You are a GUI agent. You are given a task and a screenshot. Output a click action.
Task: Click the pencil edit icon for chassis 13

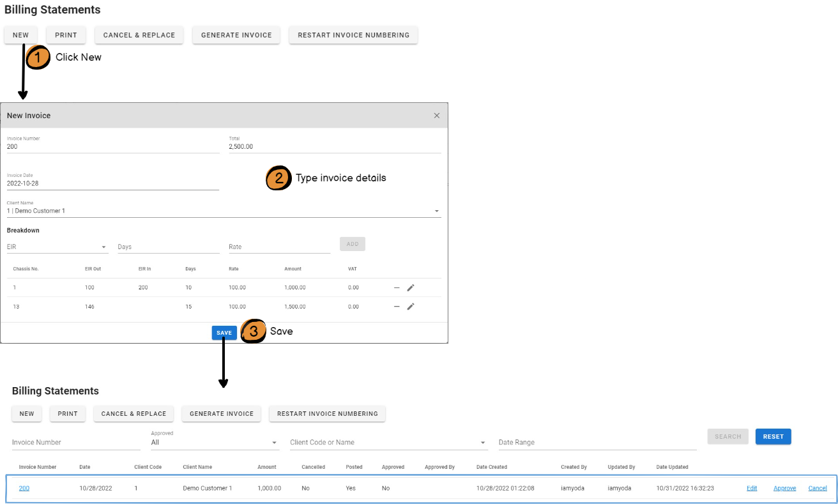411,307
